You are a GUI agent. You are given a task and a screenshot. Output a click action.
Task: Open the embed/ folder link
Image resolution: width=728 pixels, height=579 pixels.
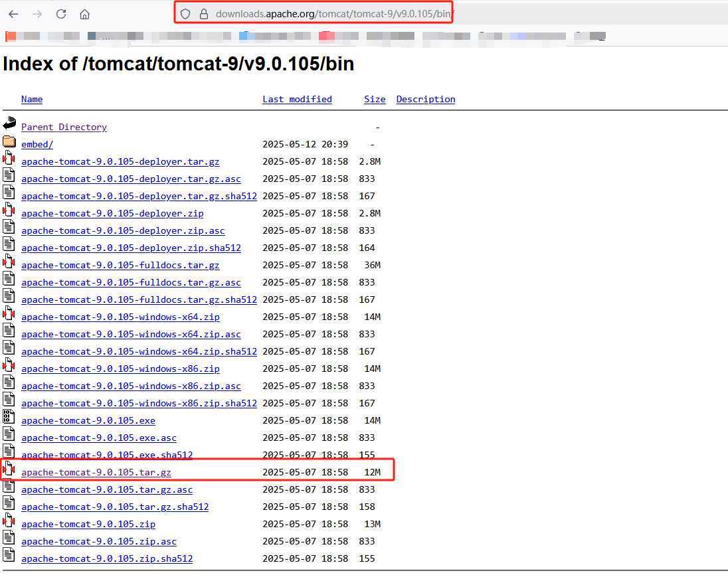tap(37, 144)
